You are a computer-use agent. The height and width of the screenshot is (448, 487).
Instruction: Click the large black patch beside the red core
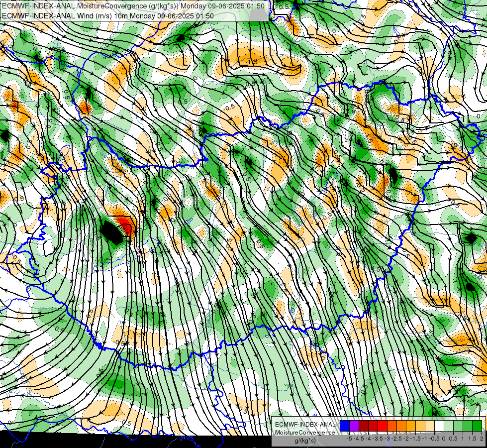(x=112, y=232)
